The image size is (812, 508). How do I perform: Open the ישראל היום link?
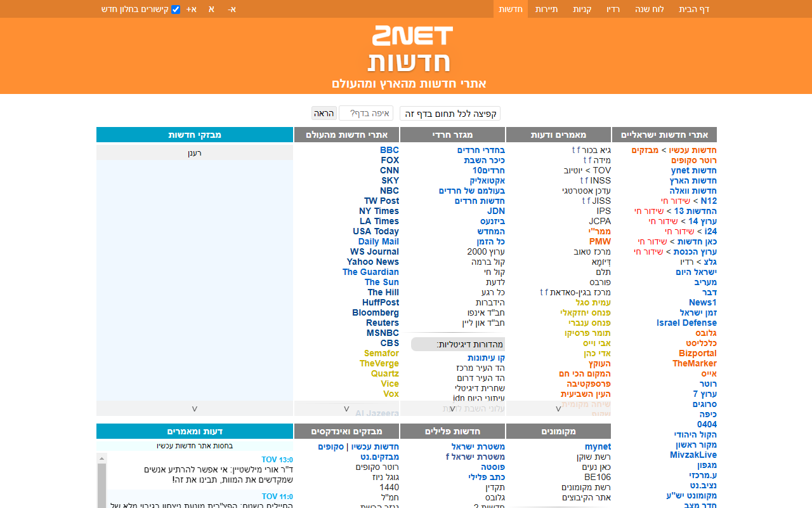697,272
